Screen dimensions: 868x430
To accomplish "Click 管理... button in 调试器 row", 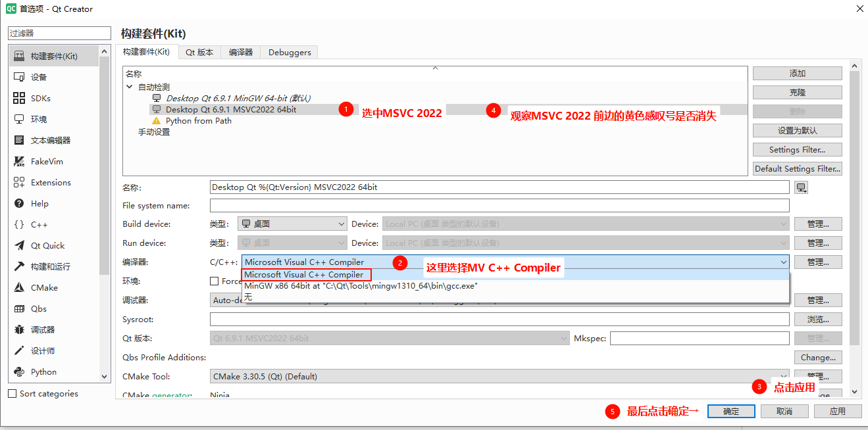I will [x=818, y=300].
